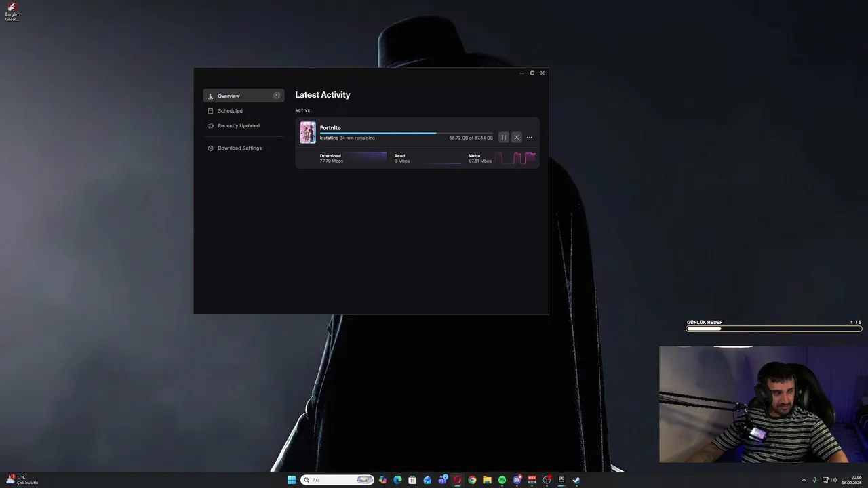Open Download Settings in the sidebar
Image resolution: width=868 pixels, height=488 pixels.
[243, 148]
